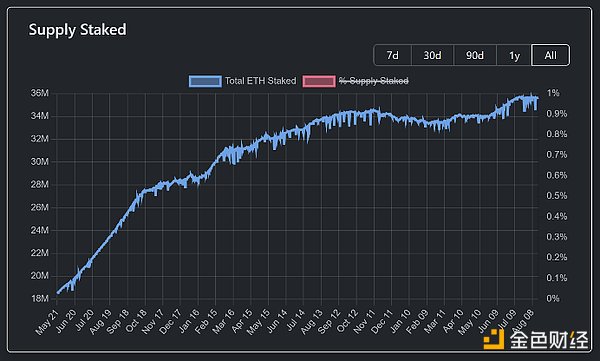This screenshot has height=361, width=600.
Task: Click the Jan 16 x-axis date
Action: (x=188, y=322)
